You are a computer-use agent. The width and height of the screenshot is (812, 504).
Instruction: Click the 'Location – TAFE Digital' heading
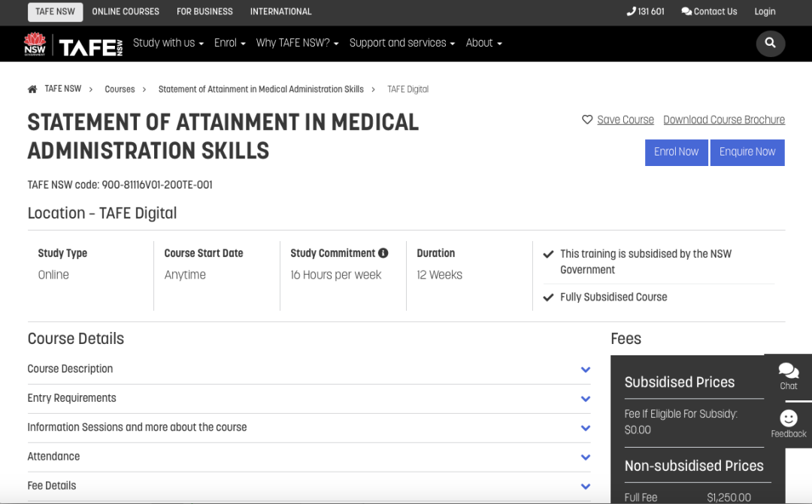[x=102, y=213]
